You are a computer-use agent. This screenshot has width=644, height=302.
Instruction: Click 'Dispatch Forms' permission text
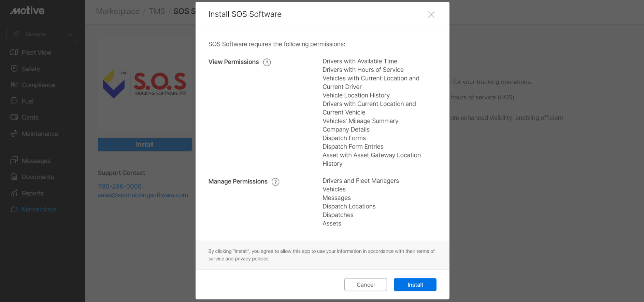(x=344, y=138)
